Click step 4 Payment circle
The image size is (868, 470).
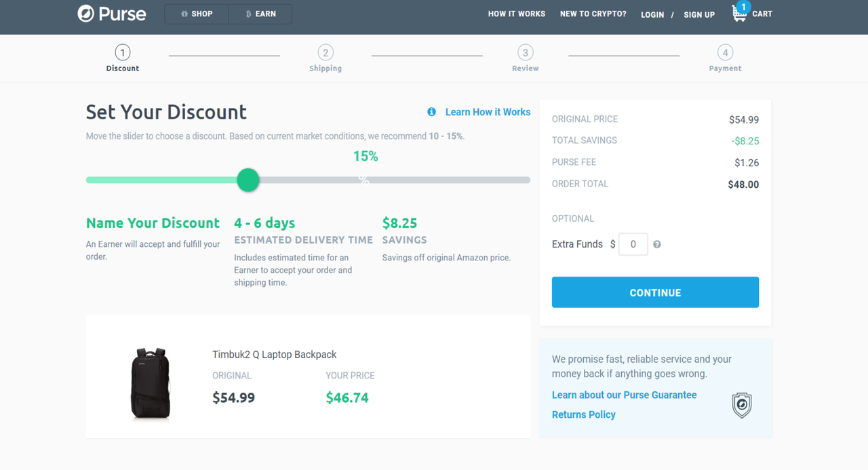point(725,53)
